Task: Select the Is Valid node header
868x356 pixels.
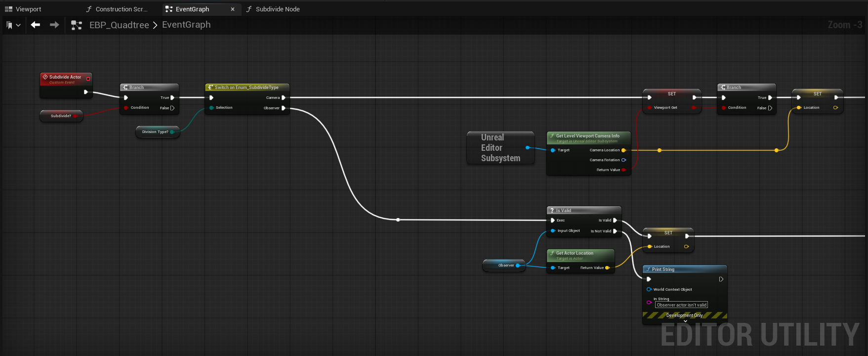Action: click(x=584, y=211)
